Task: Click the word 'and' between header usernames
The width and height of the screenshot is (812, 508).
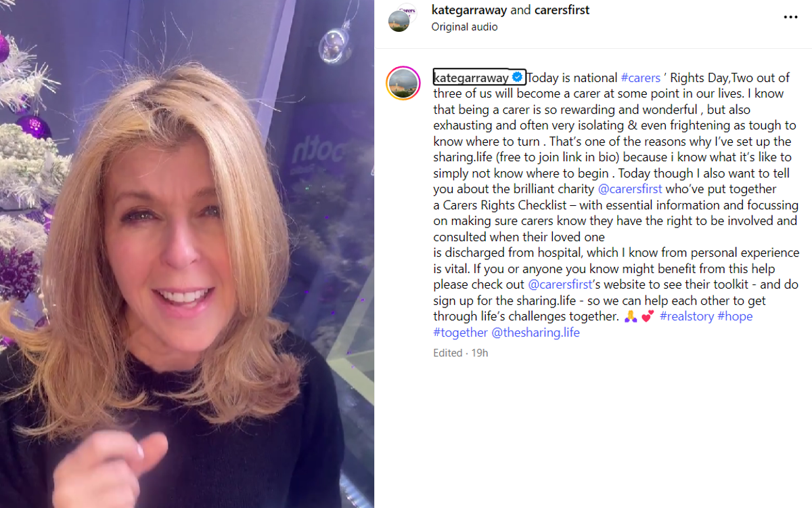Action: pyautogui.click(x=520, y=10)
